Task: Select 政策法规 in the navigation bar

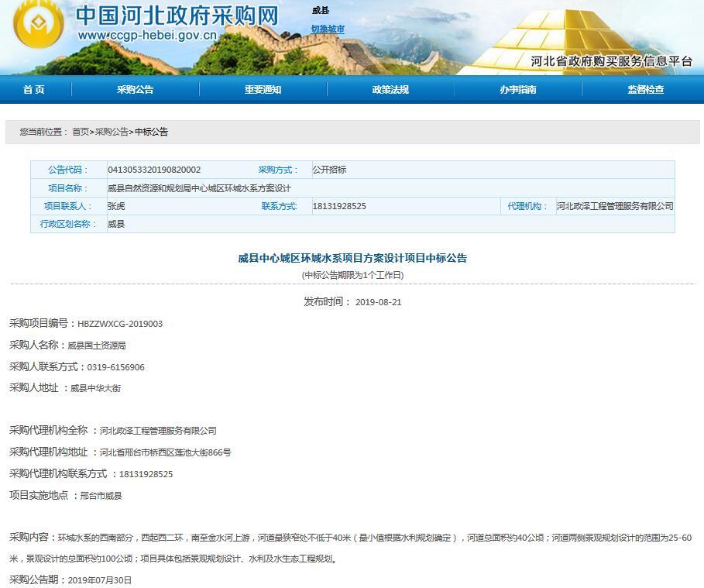Action: [390, 90]
